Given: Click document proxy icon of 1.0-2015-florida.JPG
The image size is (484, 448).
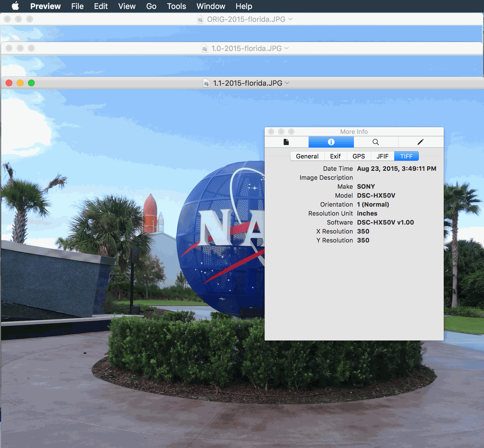Looking at the screenshot, I should pyautogui.click(x=205, y=48).
